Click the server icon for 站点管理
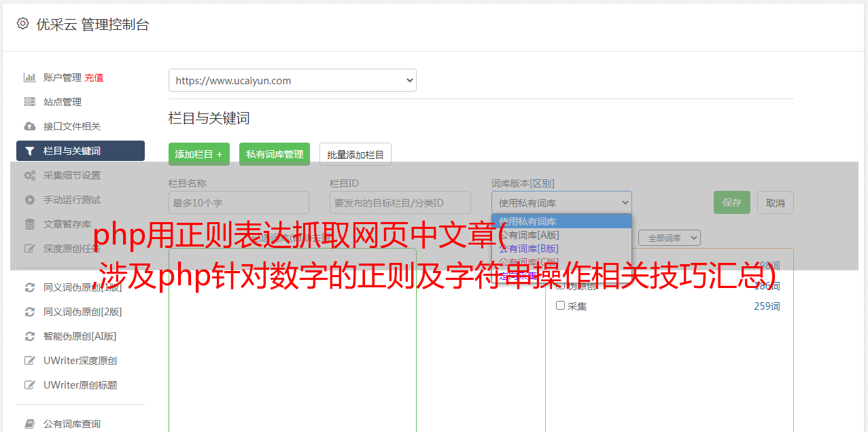868x432 pixels. click(x=29, y=102)
